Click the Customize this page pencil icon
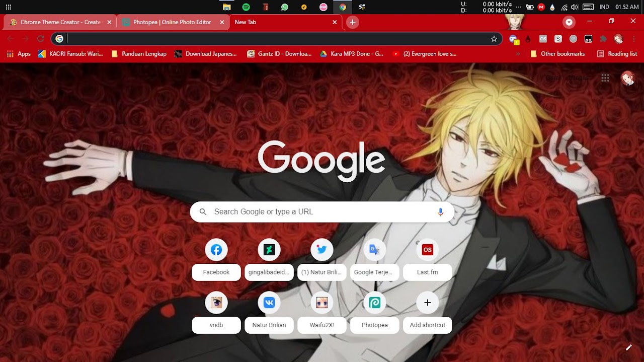644x362 pixels. 628,347
